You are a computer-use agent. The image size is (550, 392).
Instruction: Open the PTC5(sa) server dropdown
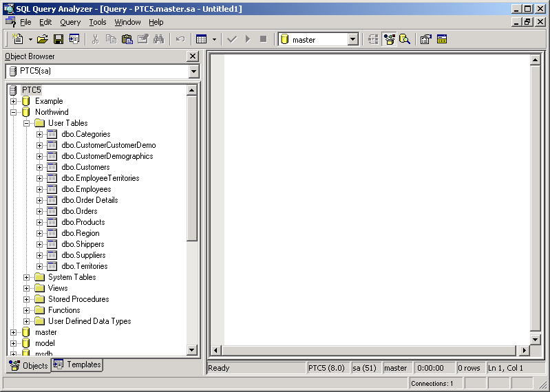[x=193, y=72]
